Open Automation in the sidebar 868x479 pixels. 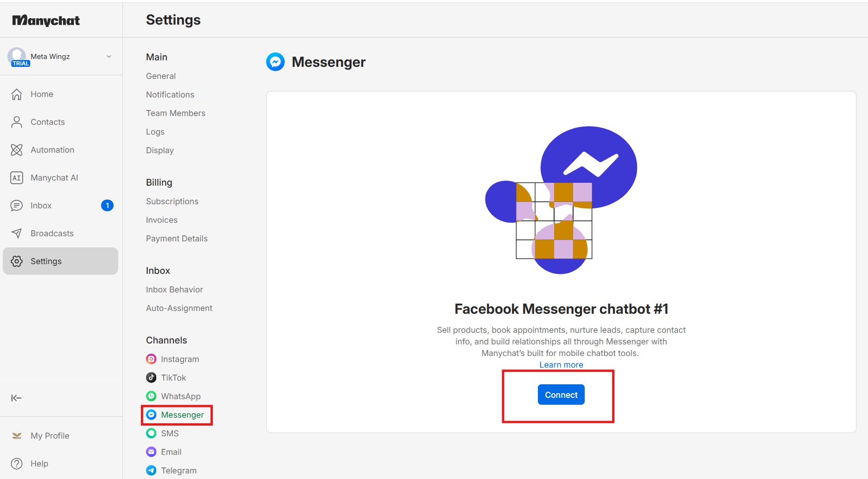tap(60, 150)
